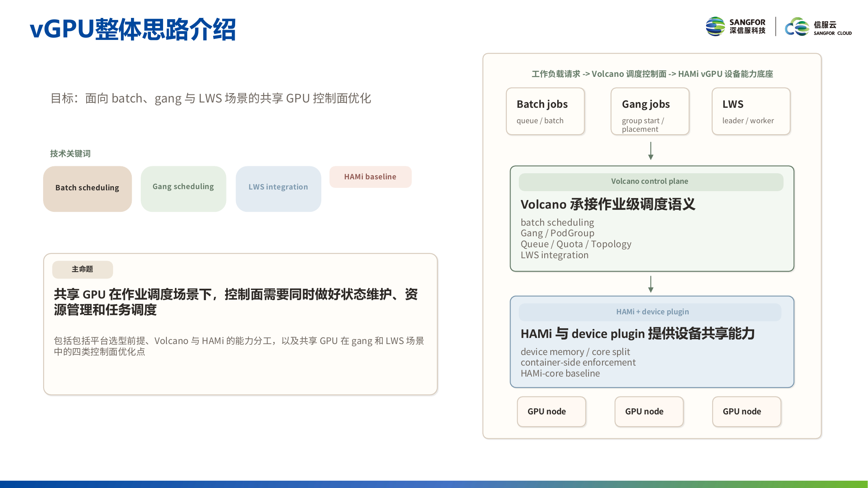
Task: Click "batch scheduling" line in the Volcano box
Action: [557, 222]
